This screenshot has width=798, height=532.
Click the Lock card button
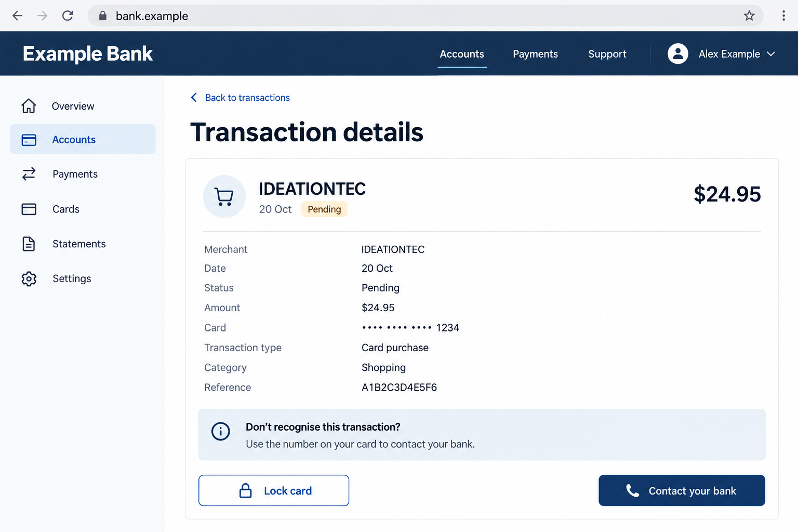point(274,490)
